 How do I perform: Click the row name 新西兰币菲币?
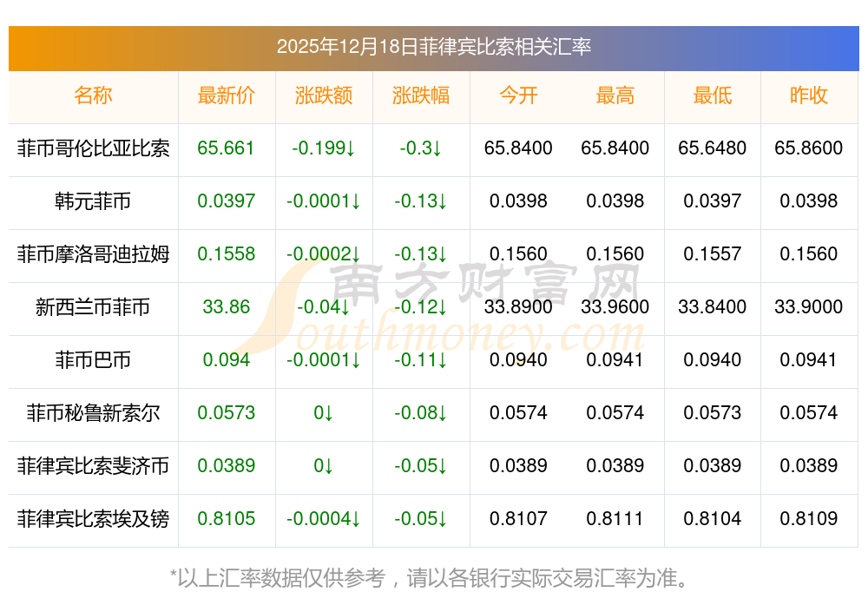tap(93, 307)
